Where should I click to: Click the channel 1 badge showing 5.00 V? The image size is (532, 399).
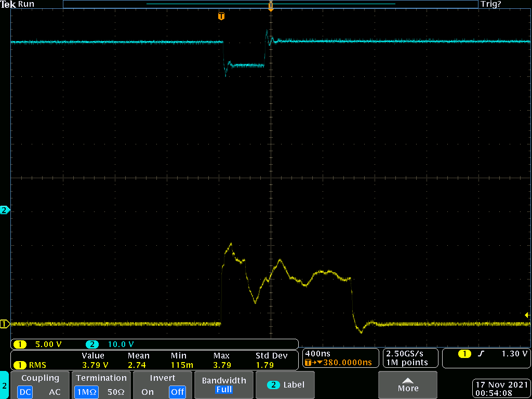(20, 344)
